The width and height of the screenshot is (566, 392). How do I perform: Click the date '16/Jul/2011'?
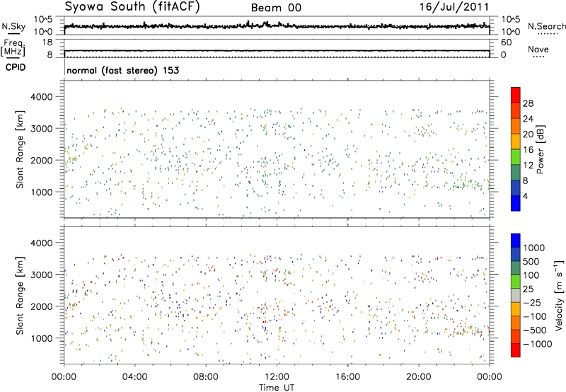pos(454,7)
